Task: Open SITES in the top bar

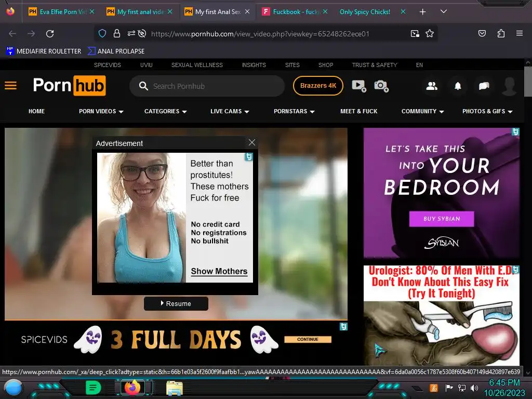Action: pos(292,65)
